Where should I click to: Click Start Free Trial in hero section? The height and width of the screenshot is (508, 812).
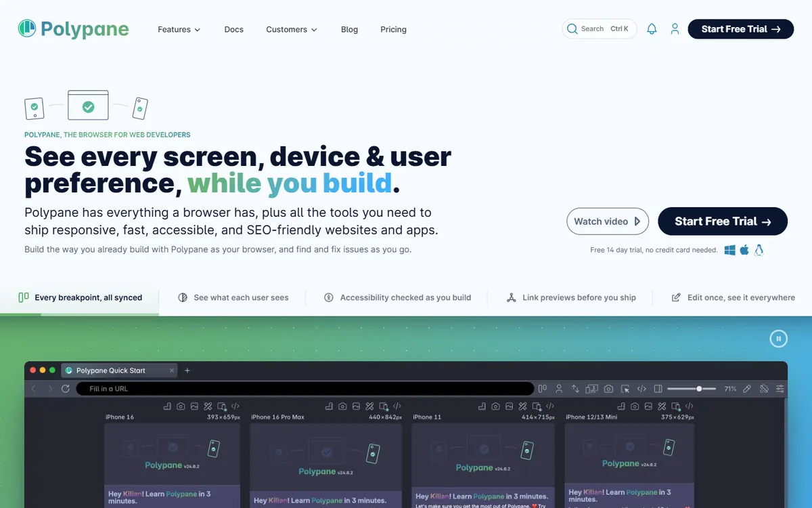click(x=723, y=221)
